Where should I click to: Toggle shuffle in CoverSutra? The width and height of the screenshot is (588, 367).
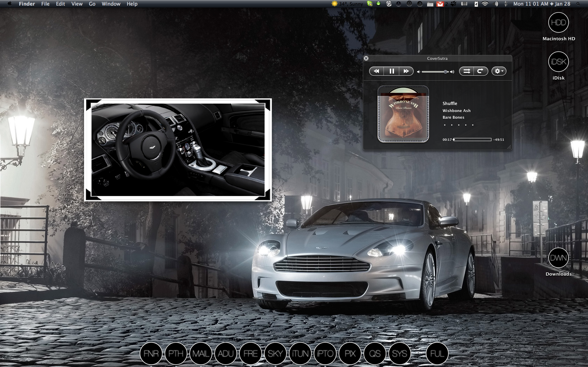(x=466, y=71)
